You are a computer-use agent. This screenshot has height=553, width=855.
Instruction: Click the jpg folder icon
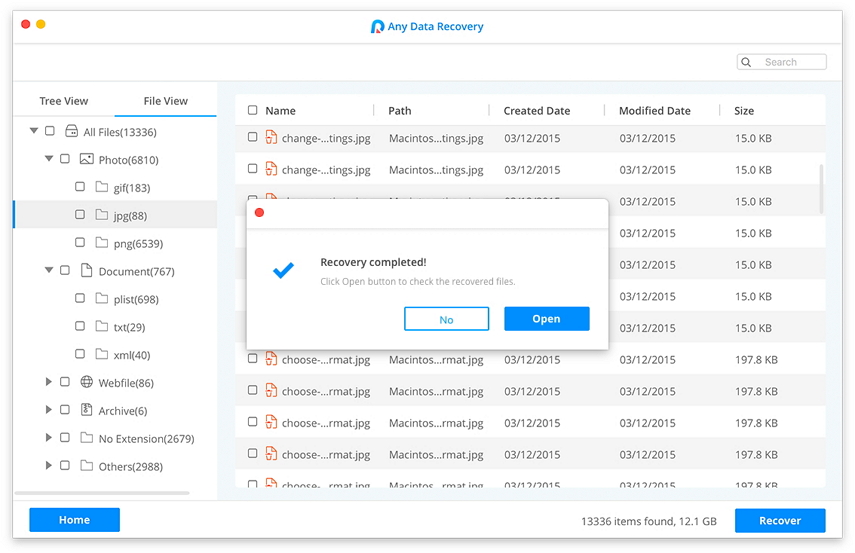(101, 215)
